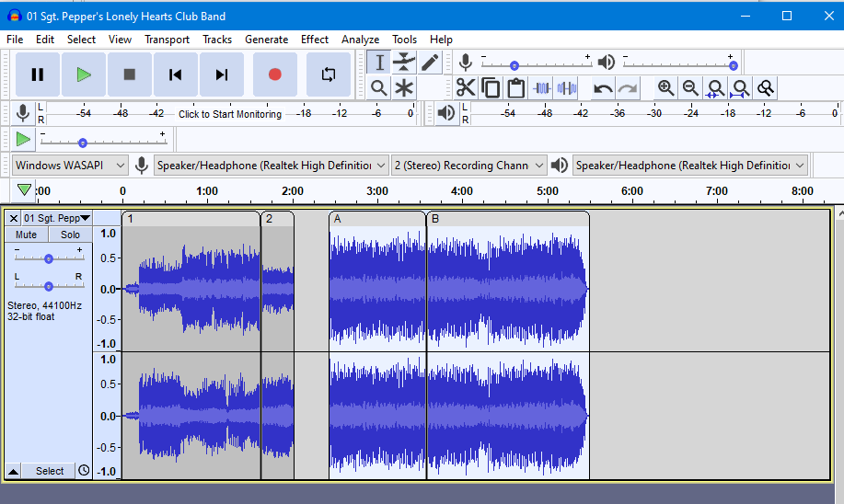Click the timeline options green triangle
The width and height of the screenshot is (844, 504).
[24, 189]
